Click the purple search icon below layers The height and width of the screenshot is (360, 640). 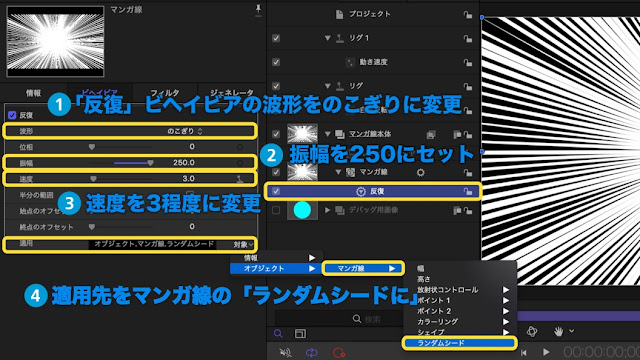tap(278, 334)
